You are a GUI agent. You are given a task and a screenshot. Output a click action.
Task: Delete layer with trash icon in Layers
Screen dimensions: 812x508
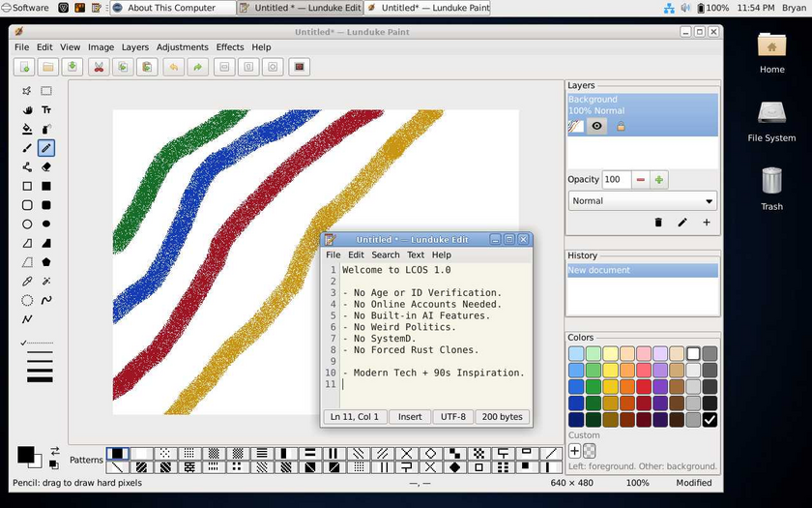(x=658, y=223)
